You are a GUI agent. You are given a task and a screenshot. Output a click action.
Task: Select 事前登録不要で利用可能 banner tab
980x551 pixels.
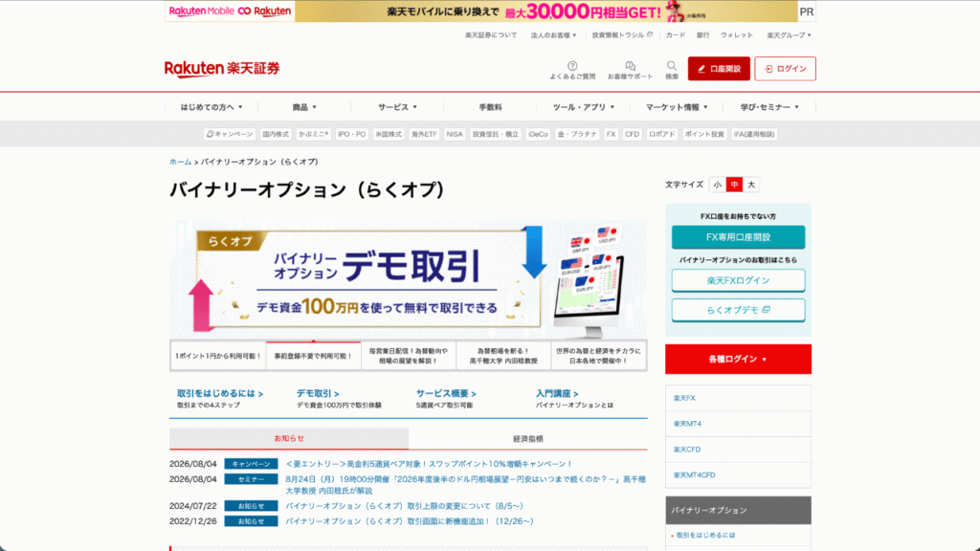[x=313, y=356]
